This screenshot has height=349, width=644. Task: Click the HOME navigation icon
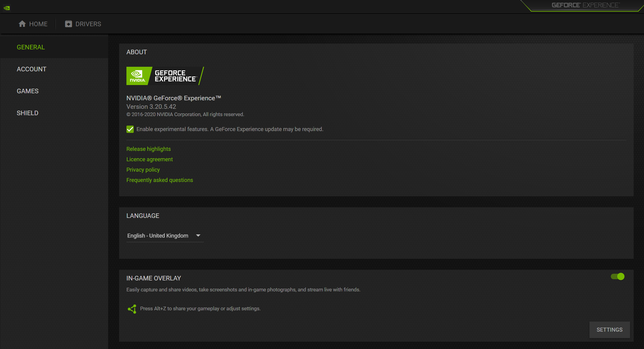pyautogui.click(x=22, y=24)
